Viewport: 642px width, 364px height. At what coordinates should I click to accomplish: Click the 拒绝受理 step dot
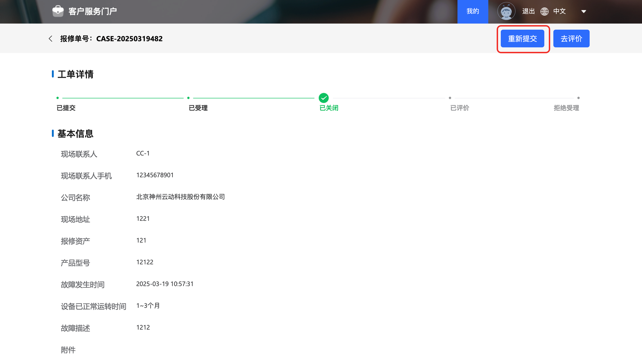(578, 98)
